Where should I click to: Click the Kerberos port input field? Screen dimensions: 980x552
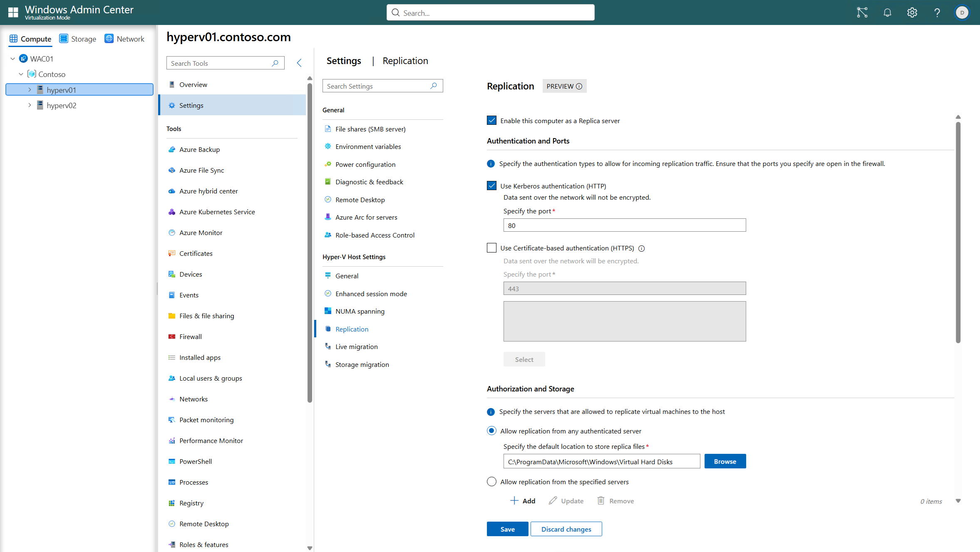624,225
